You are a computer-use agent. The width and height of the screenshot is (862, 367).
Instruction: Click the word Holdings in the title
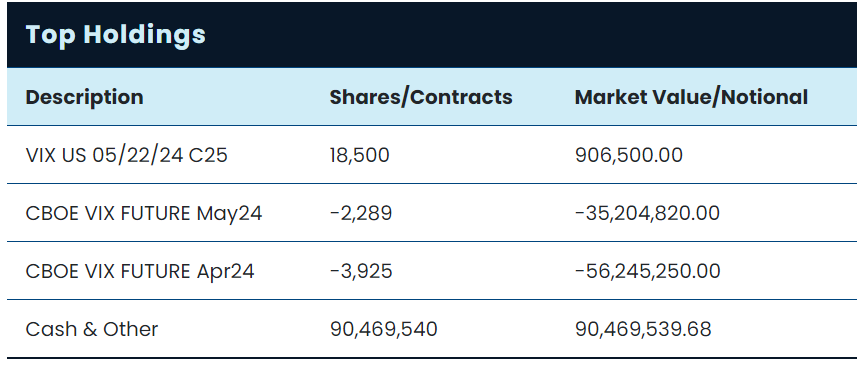pos(145,35)
